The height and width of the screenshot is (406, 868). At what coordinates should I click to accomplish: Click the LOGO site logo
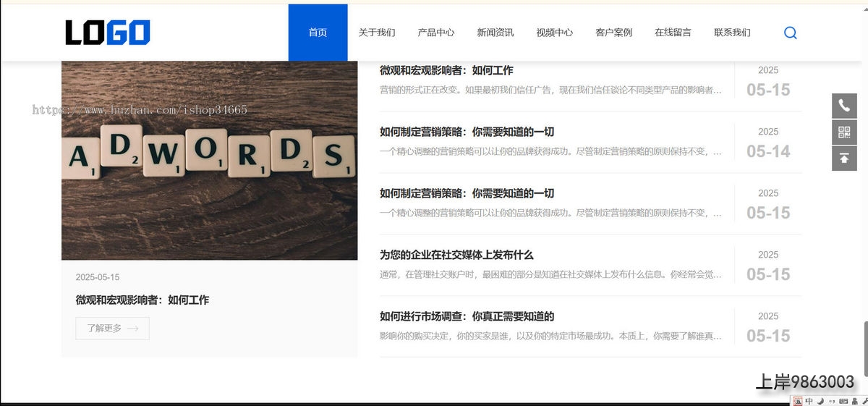(x=108, y=33)
